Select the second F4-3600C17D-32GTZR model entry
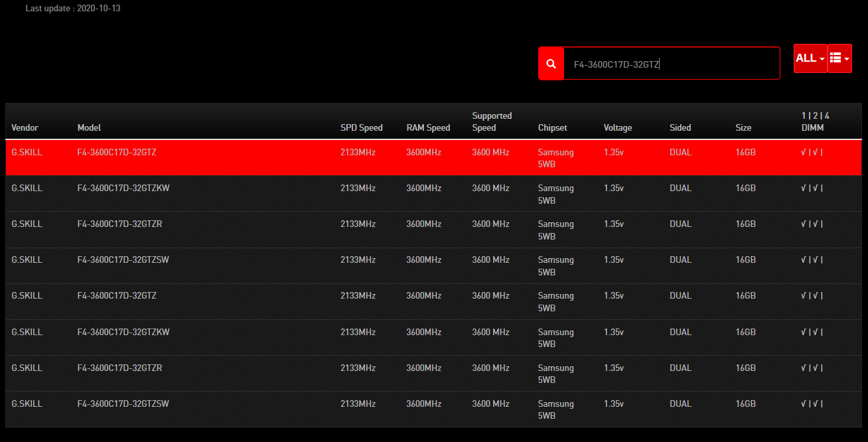Image resolution: width=868 pixels, height=442 pixels. point(119,368)
